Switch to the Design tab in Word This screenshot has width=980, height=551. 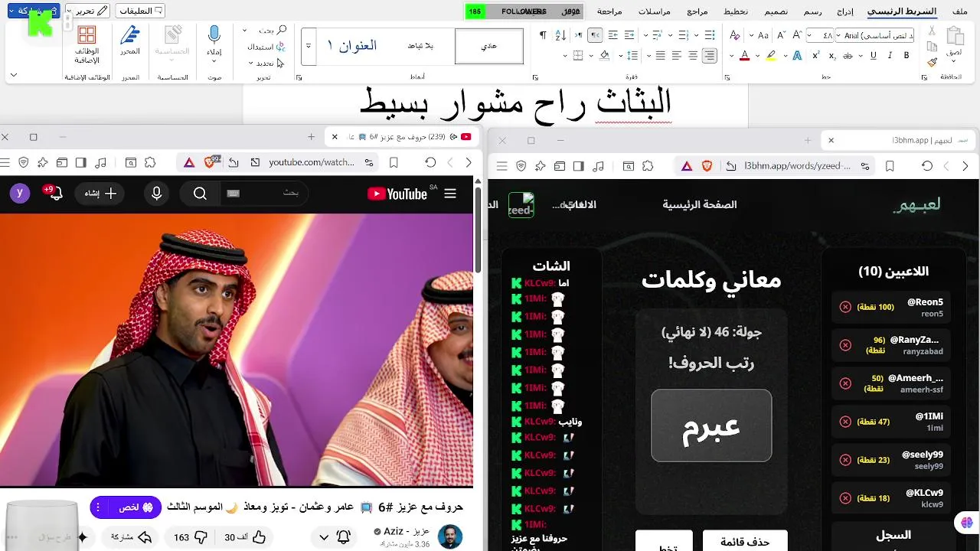coord(776,11)
